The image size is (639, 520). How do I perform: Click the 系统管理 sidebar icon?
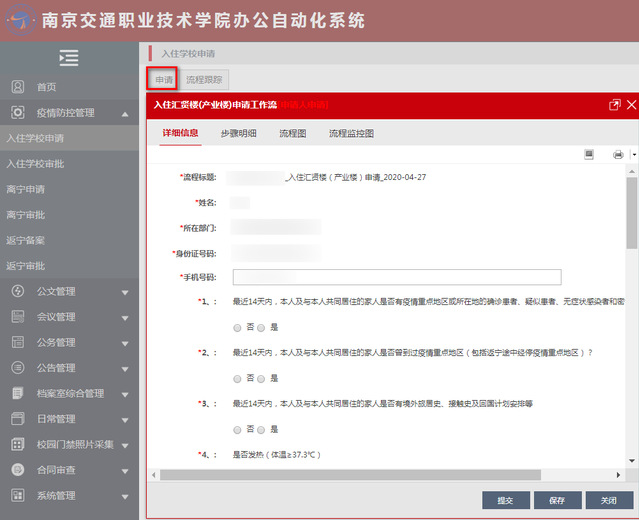(17, 495)
